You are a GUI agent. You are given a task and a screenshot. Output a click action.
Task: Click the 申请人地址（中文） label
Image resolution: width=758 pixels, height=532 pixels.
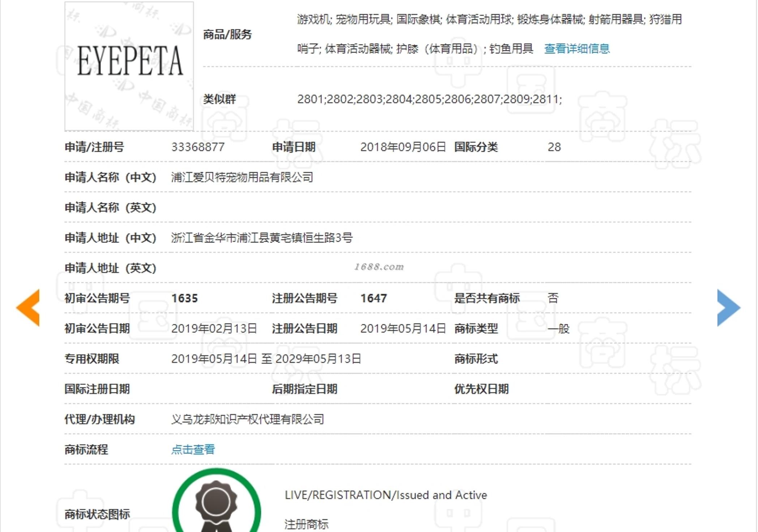pos(111,238)
